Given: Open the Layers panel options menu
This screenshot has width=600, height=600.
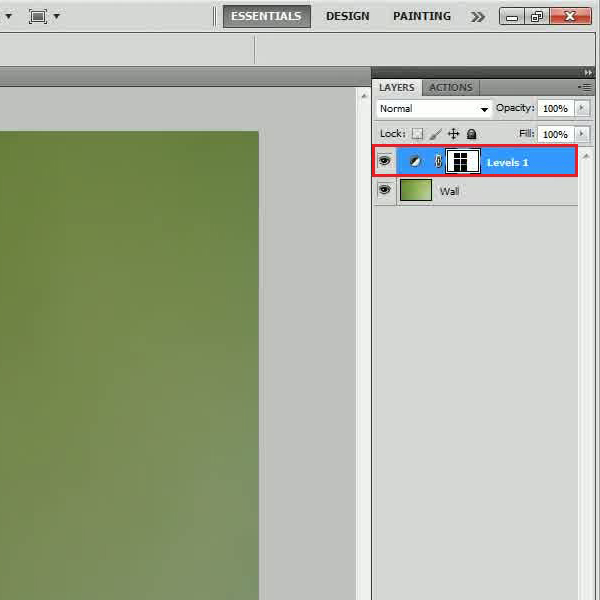Looking at the screenshot, I should pos(585,88).
